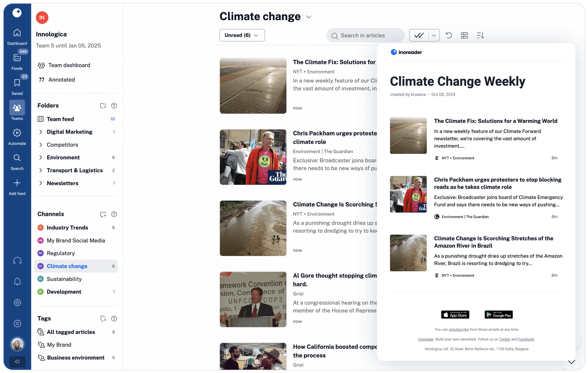Viewport: 588px width, 373px height.
Task: Collapse the sidebar with double-arrow button
Action: click(x=17, y=362)
